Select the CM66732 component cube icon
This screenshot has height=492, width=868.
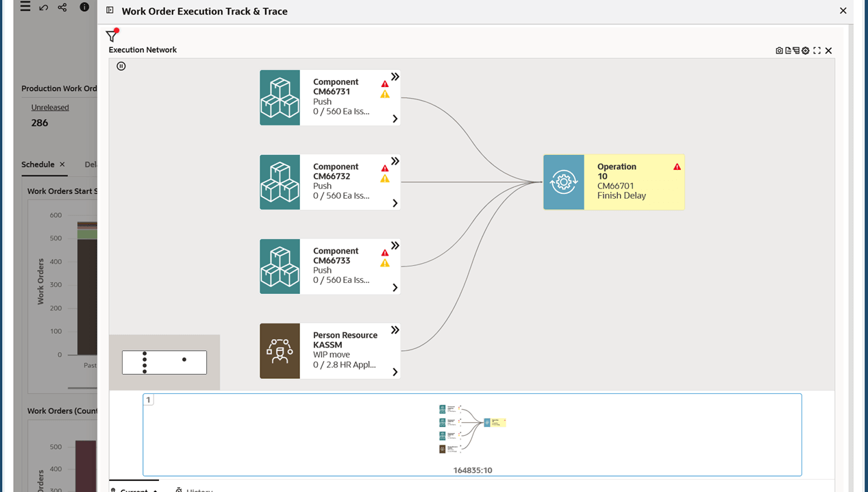point(280,182)
